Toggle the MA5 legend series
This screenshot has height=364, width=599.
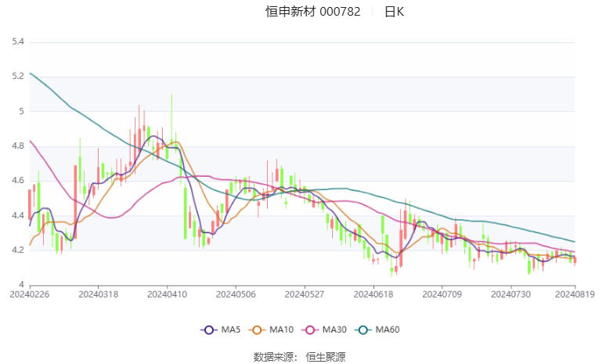[221, 330]
